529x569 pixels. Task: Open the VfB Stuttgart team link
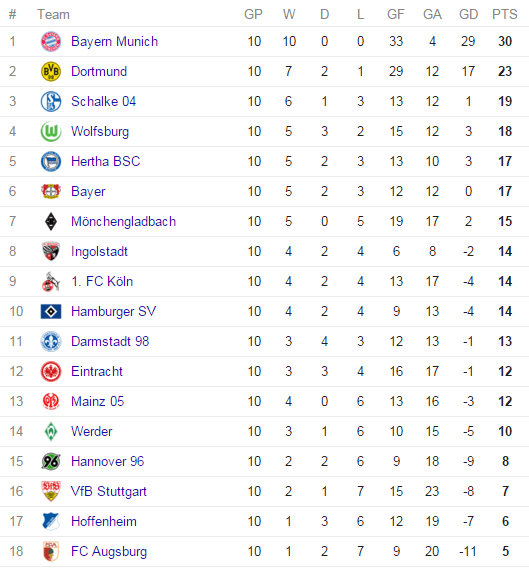tap(109, 491)
